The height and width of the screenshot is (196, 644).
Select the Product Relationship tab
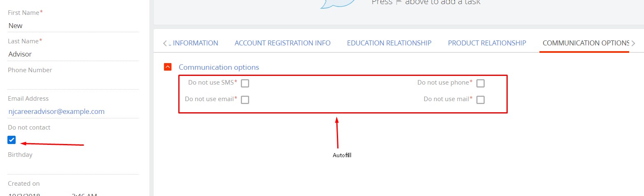point(487,43)
